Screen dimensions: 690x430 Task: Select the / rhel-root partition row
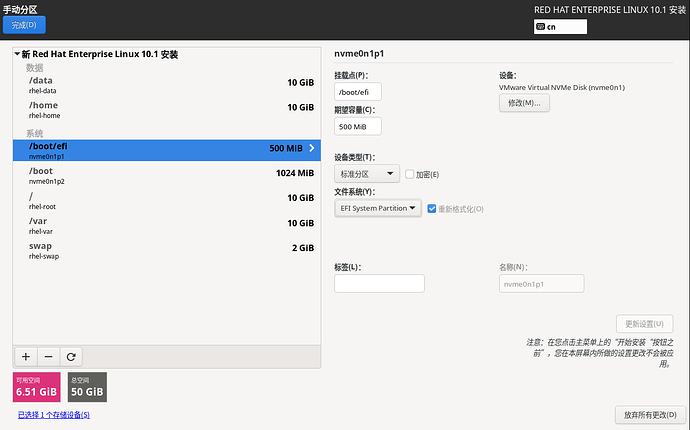point(167,200)
